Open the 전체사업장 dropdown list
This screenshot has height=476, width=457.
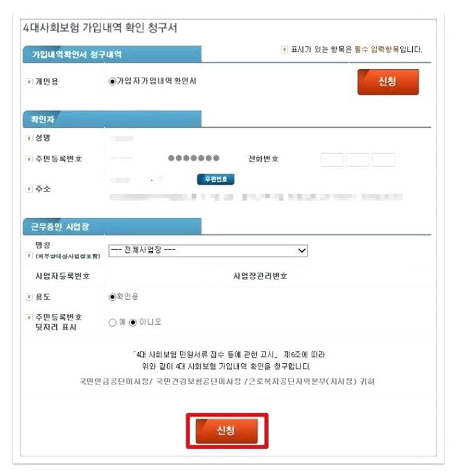pos(208,250)
